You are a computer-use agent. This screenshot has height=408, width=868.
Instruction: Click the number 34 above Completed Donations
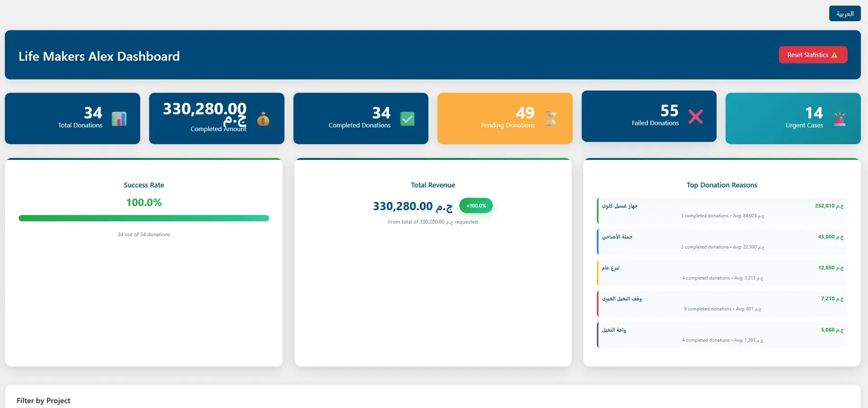tap(381, 113)
